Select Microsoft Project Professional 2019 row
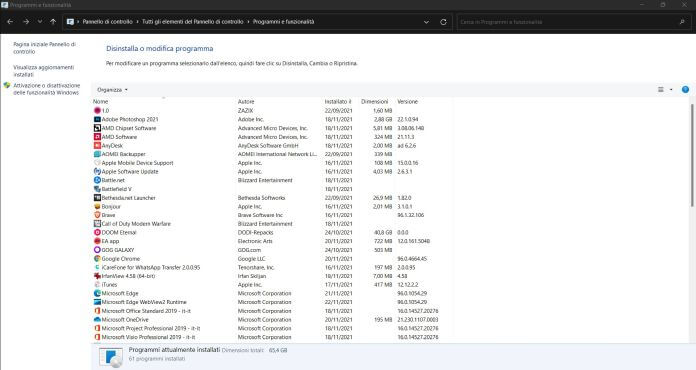 pos(272,328)
